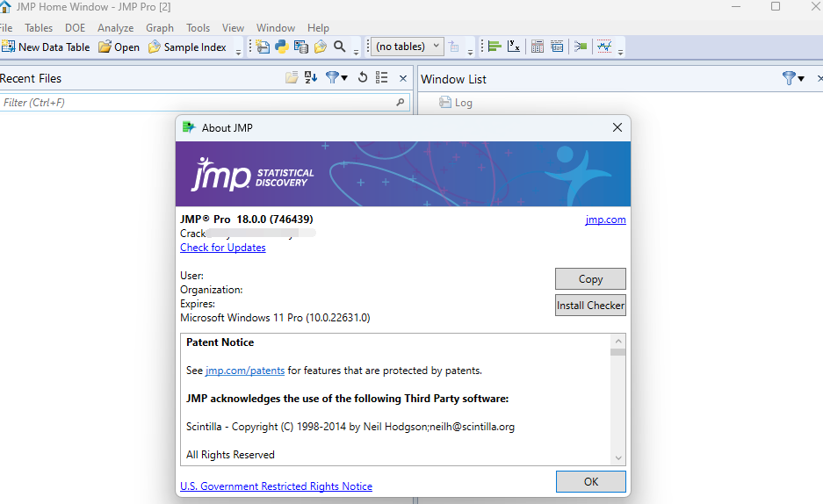This screenshot has height=504, width=823.
Task: Open the Help menu
Action: [318, 28]
